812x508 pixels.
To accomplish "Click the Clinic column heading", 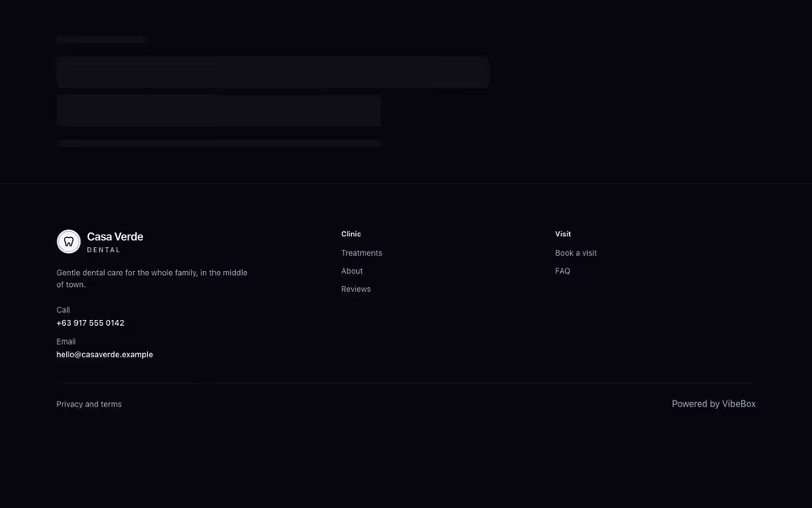I will tap(351, 234).
